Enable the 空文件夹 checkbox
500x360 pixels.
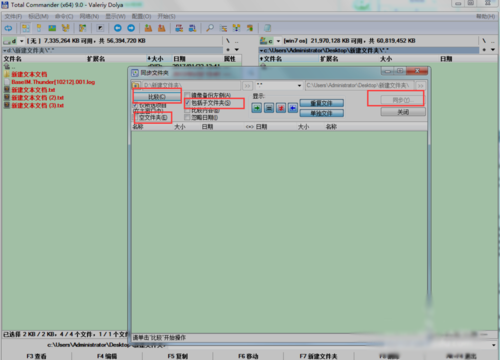[x=136, y=118]
